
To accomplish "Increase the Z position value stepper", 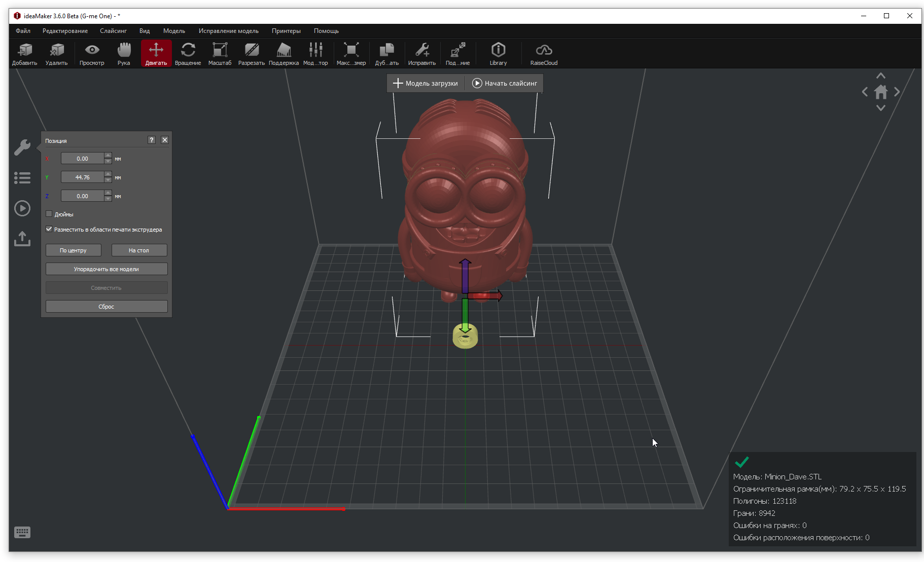I will pyautogui.click(x=108, y=193).
